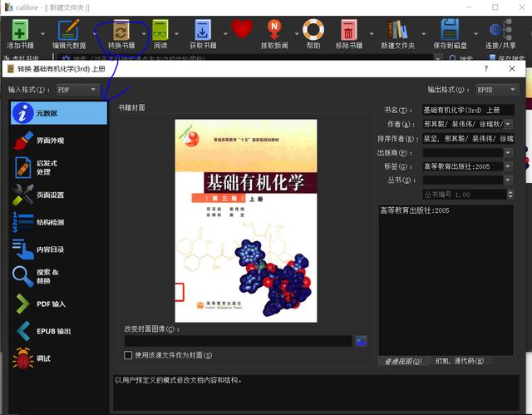Click the 添加书籍 (Add books) icon
The image size is (532, 415).
pyautogui.click(x=20, y=30)
